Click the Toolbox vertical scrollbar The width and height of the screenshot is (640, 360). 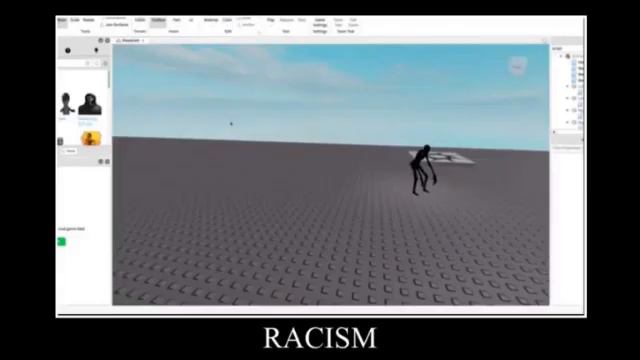[x=109, y=80]
